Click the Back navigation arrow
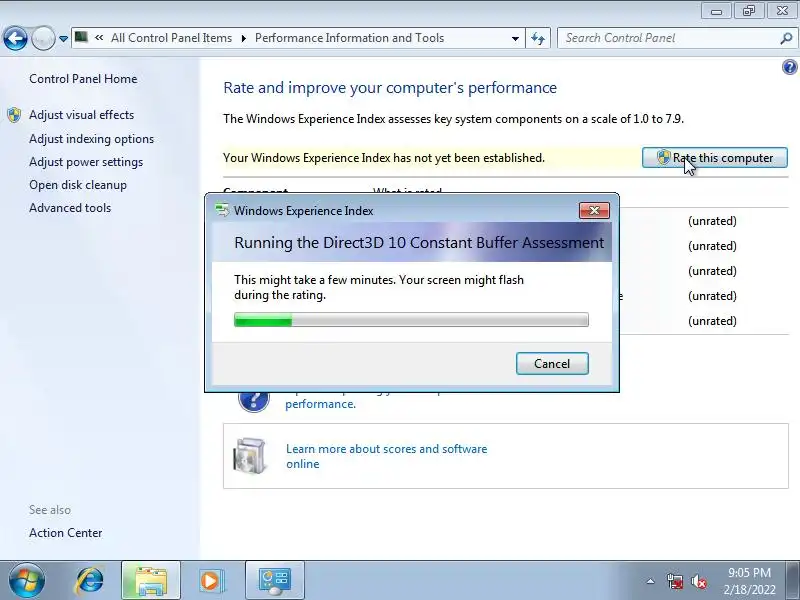The image size is (800, 600). [x=15, y=38]
